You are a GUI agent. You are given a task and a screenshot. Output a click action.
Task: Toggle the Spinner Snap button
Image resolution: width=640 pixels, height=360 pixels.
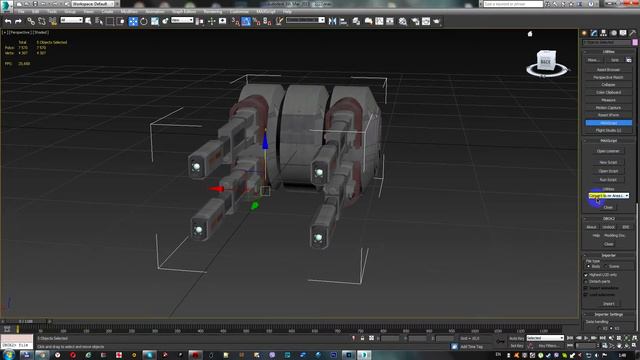click(267, 21)
